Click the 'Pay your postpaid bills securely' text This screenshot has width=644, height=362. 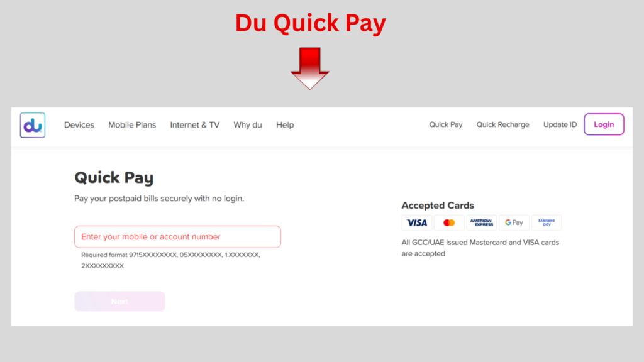pyautogui.click(x=159, y=199)
